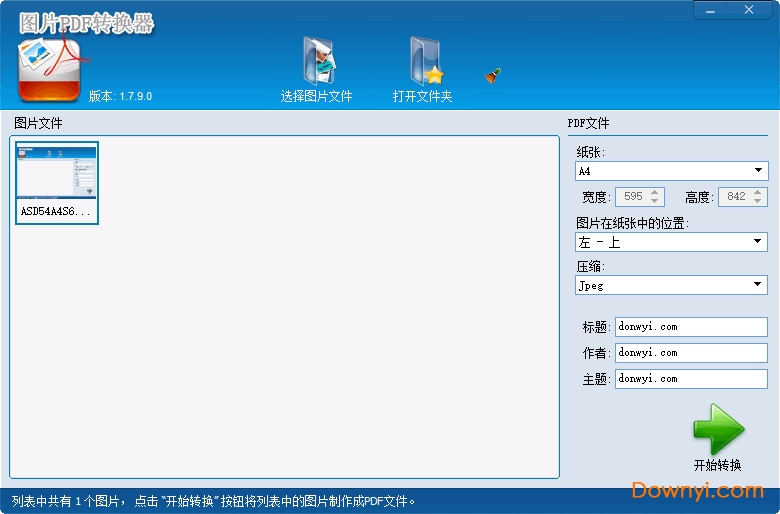Close the converter window
Image resolution: width=780 pixels, height=514 pixels.
pos(749,10)
